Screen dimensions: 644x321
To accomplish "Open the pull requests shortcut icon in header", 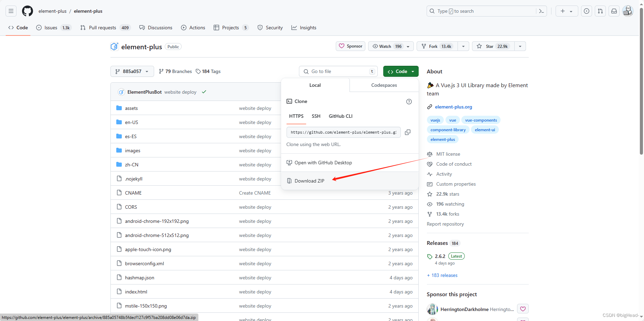I will click(x=600, y=11).
